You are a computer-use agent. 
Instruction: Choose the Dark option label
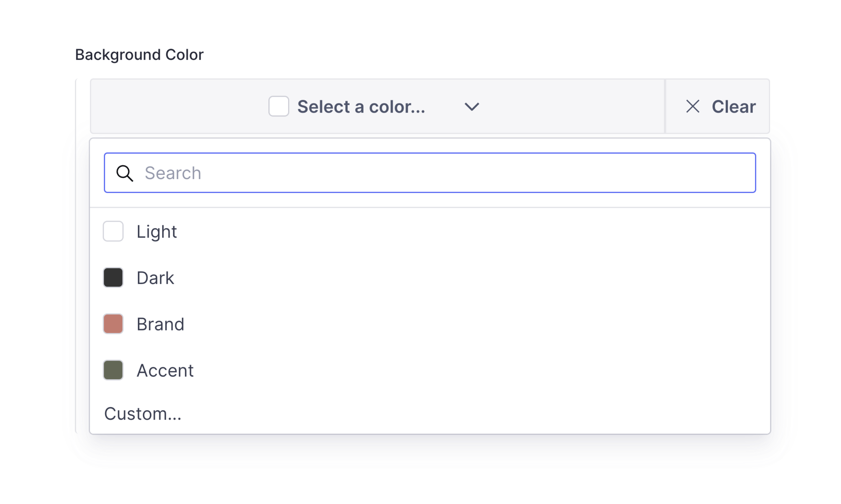click(155, 278)
